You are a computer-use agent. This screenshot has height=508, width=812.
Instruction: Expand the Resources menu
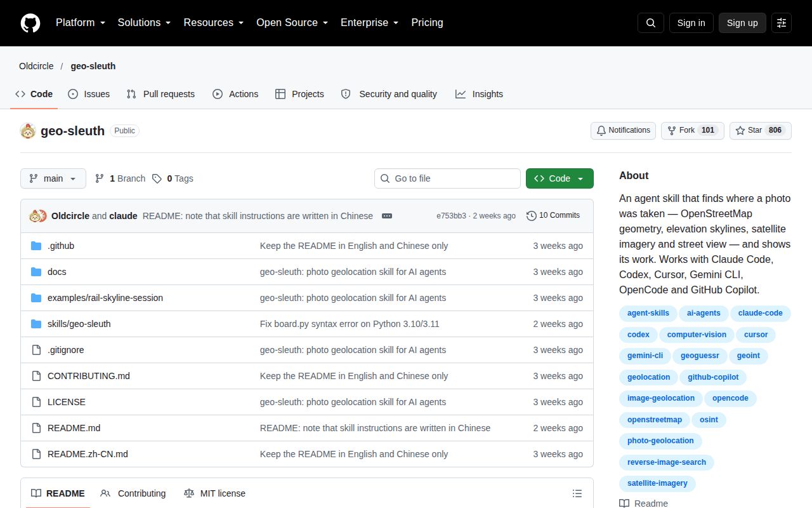tap(214, 23)
